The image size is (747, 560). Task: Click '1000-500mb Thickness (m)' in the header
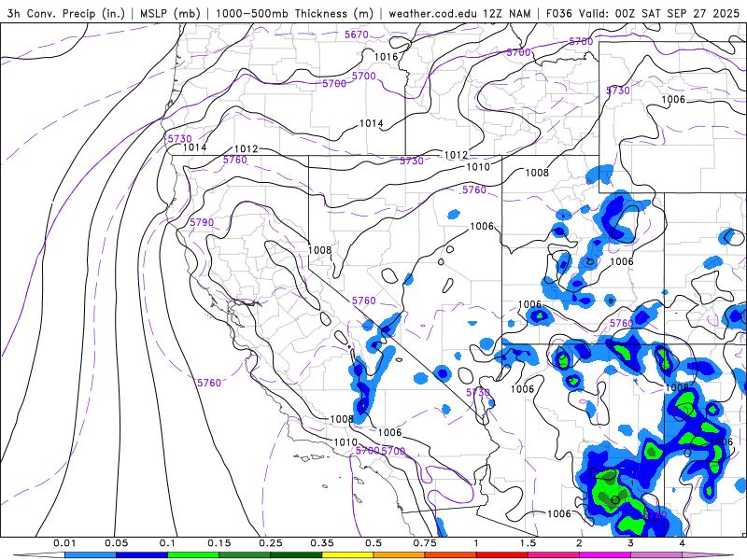click(x=294, y=14)
